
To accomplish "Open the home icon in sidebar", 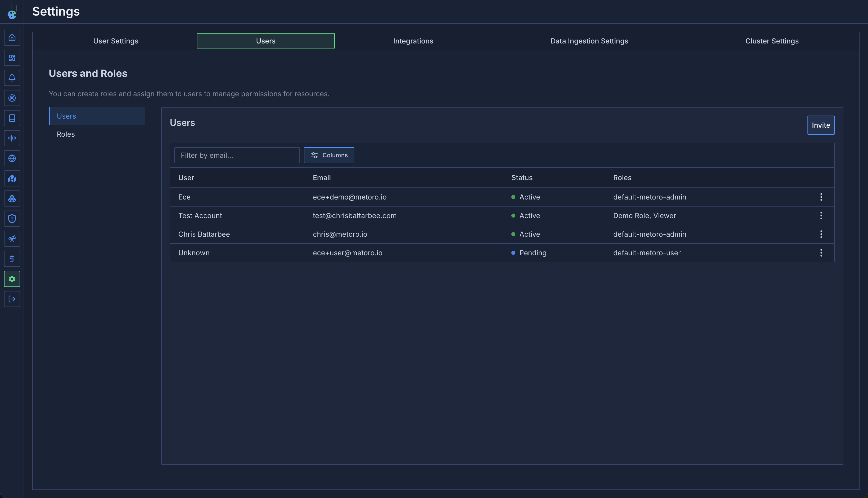I will click(x=12, y=38).
